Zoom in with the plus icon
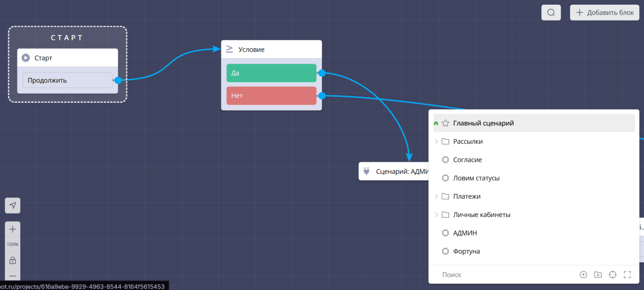 click(12, 229)
